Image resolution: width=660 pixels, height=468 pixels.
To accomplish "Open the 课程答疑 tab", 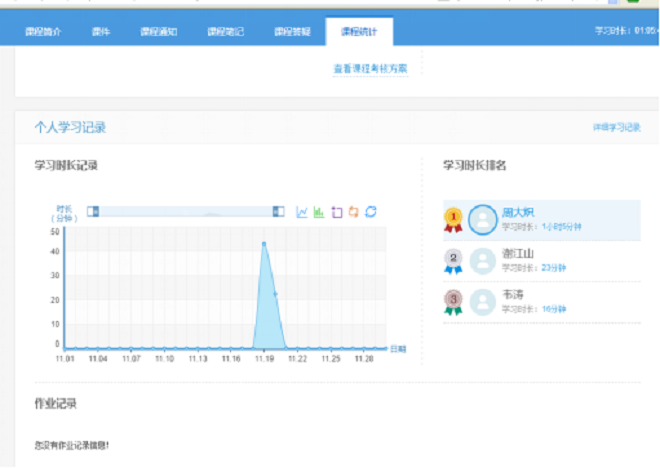I will click(292, 31).
